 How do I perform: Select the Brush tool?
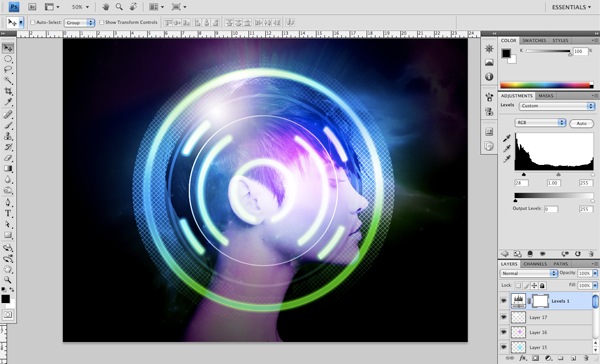click(8, 125)
